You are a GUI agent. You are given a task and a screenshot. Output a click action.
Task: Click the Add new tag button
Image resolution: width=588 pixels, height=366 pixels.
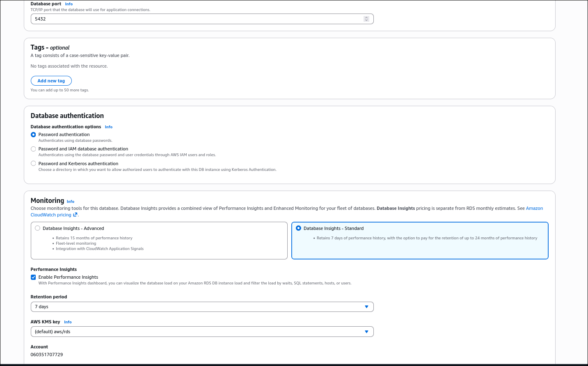coord(51,81)
